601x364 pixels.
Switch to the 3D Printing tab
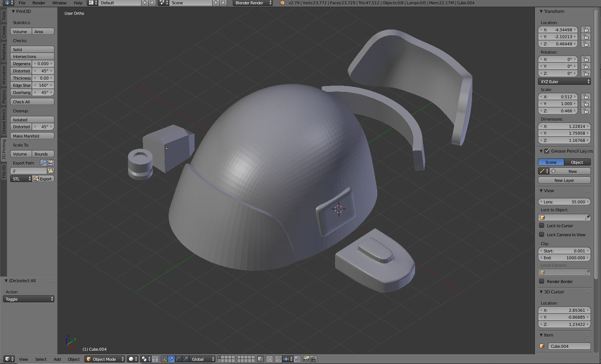point(4,150)
